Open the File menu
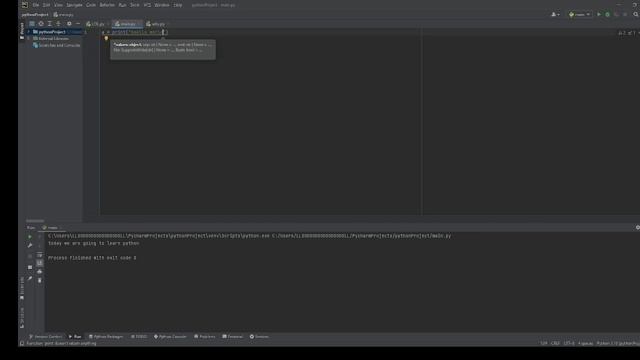 (36, 5)
